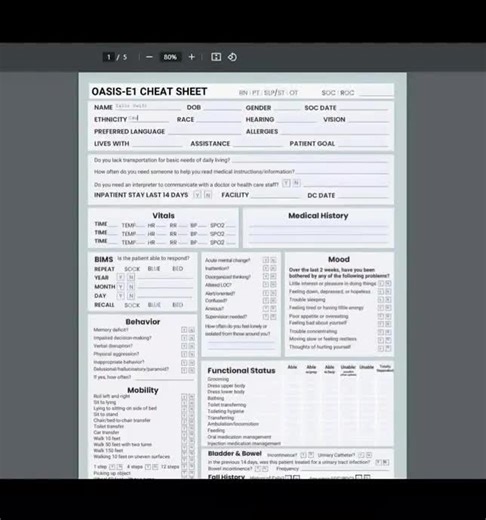Click the GENDER blank field
This screenshot has width=486, height=520.
coord(286,107)
